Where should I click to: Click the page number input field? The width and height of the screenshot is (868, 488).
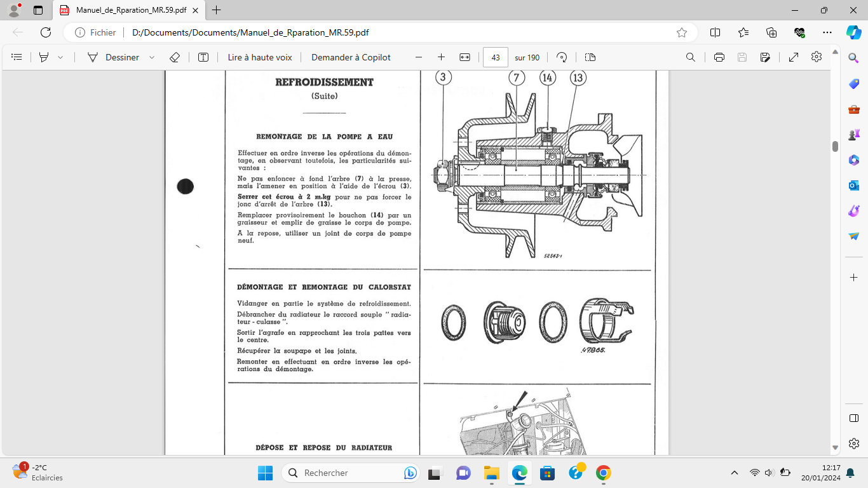point(496,57)
